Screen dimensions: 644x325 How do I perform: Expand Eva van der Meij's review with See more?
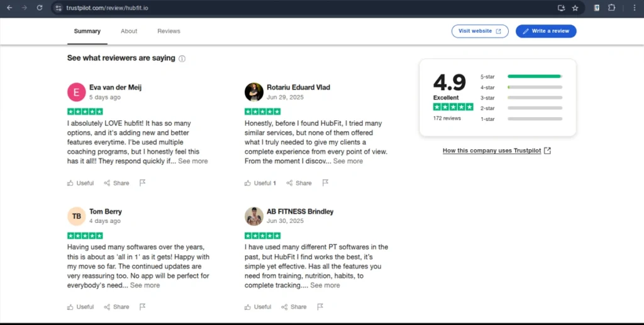click(192, 161)
